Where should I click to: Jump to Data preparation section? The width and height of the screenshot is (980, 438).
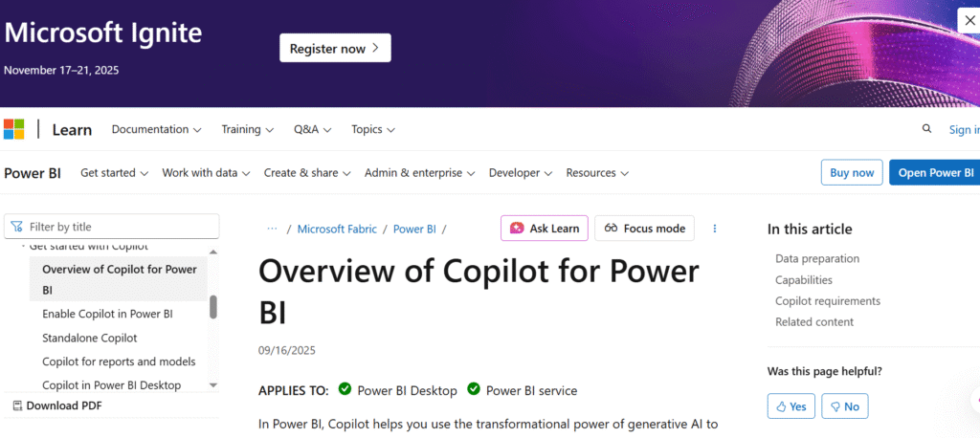pyautogui.click(x=817, y=258)
